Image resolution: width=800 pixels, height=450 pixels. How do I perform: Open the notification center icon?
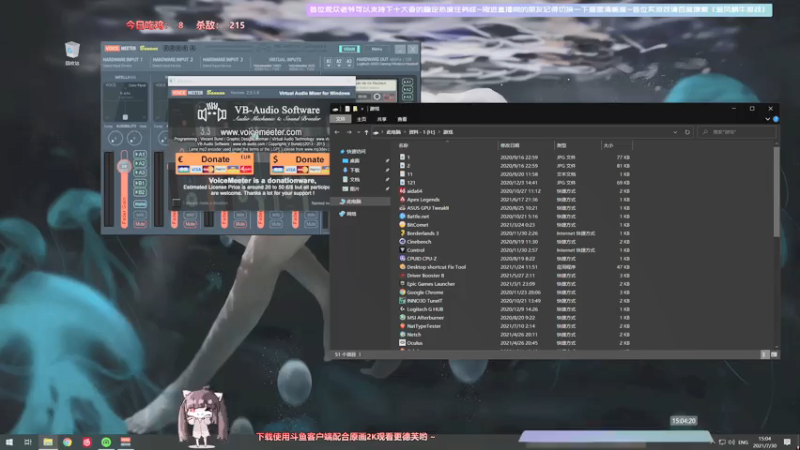coord(787,442)
